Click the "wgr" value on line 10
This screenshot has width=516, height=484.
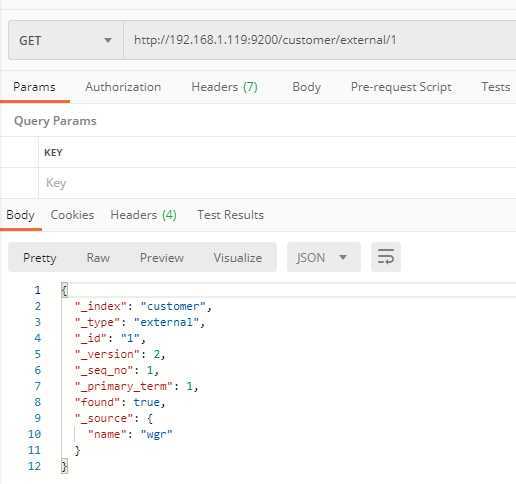coord(156,434)
